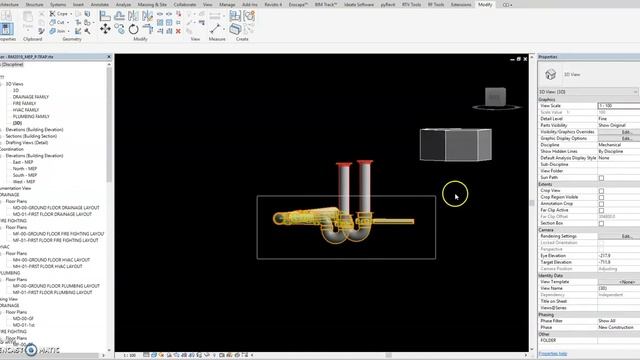
Task: Click the Create Similar box icon
Action: point(235,29)
